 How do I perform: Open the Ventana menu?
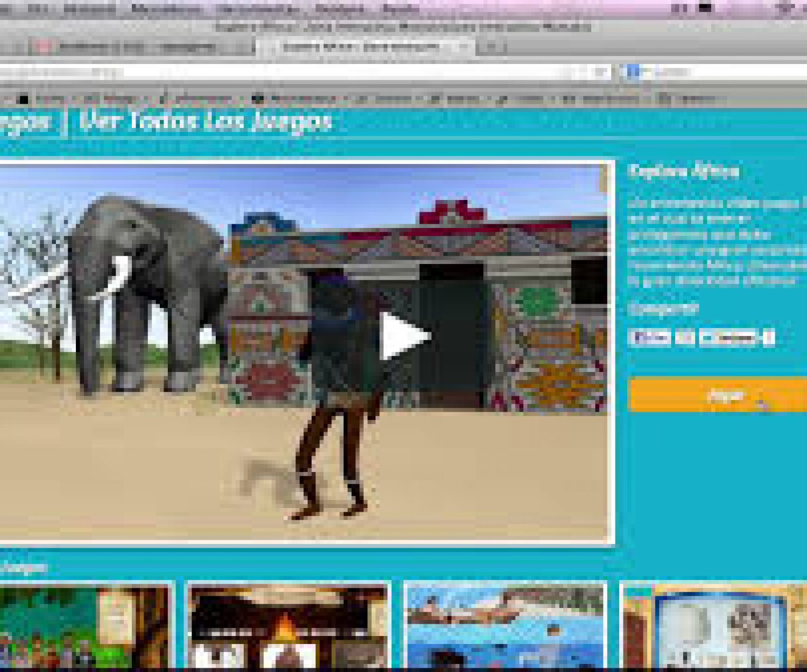(339, 9)
